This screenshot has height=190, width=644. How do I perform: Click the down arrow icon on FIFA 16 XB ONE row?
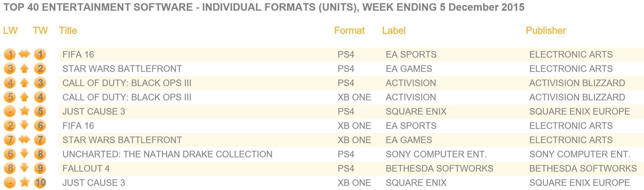tap(25, 126)
